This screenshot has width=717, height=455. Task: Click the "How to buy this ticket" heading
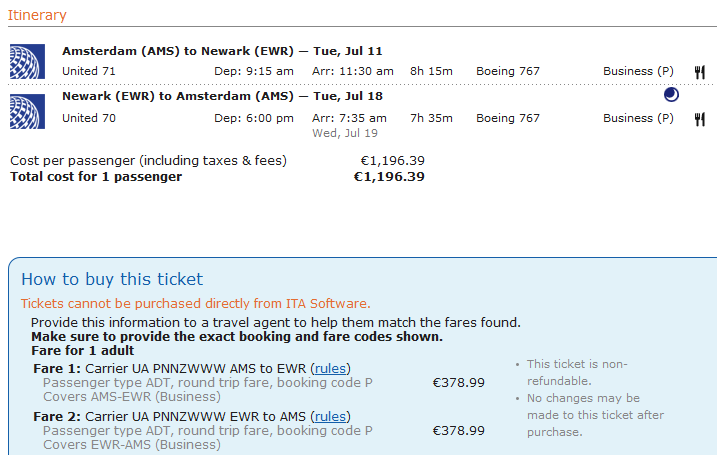click(x=112, y=280)
